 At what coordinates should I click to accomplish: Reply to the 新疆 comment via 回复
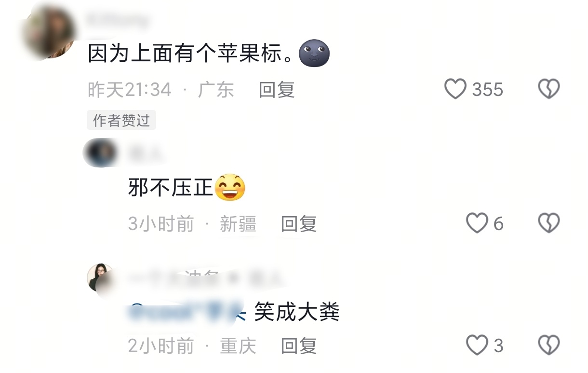tap(299, 224)
